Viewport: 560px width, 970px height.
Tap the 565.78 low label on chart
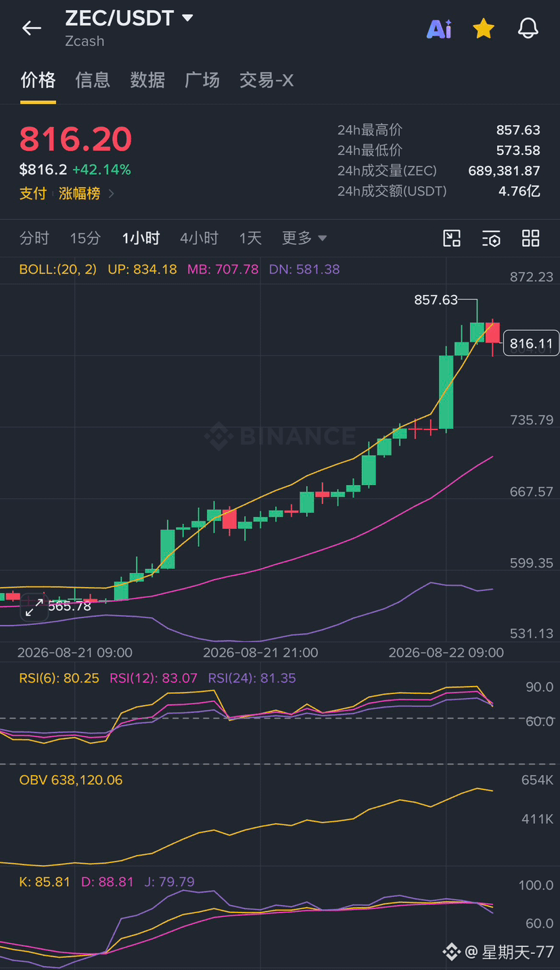click(x=70, y=606)
